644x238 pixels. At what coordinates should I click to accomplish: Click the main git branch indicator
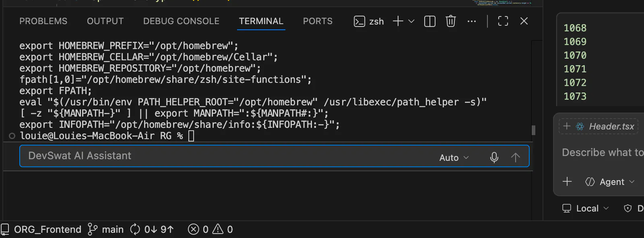106,230
